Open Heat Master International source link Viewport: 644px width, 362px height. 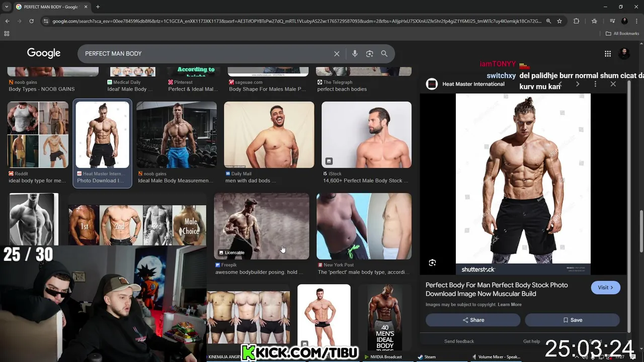pos(473,84)
